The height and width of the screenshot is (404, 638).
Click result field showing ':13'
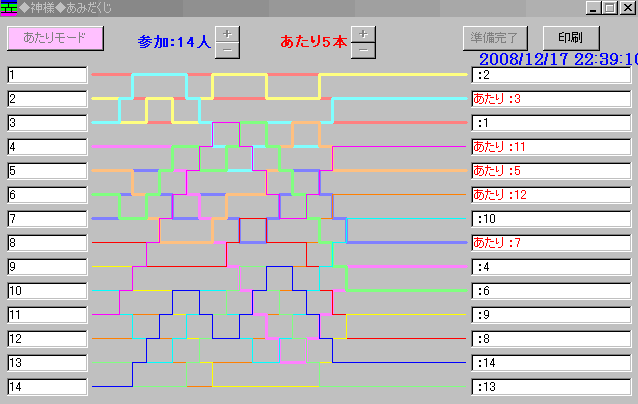click(x=551, y=387)
